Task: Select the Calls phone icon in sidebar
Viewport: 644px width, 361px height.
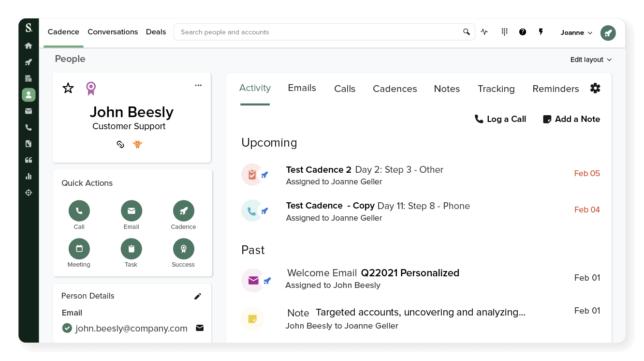Action: 29,127
